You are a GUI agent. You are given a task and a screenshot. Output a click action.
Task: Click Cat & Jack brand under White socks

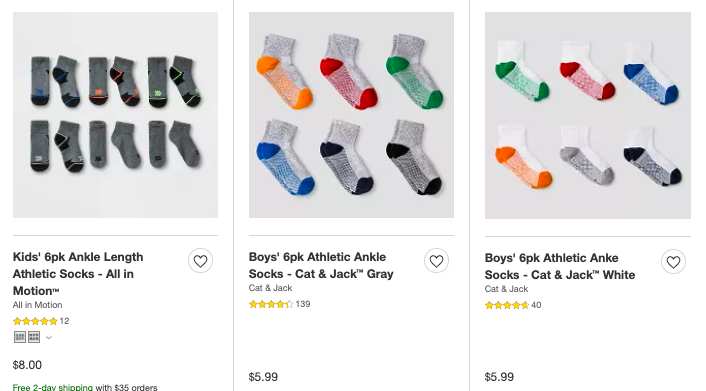tap(506, 289)
